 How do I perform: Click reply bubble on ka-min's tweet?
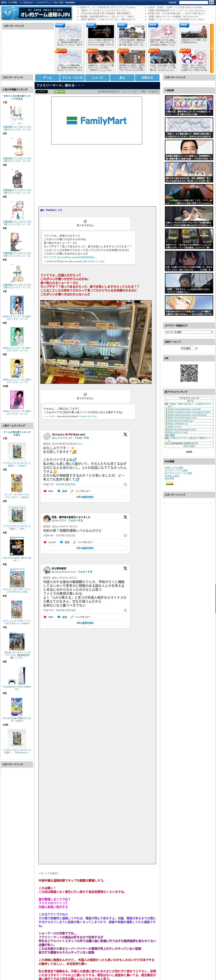click(59, 491)
